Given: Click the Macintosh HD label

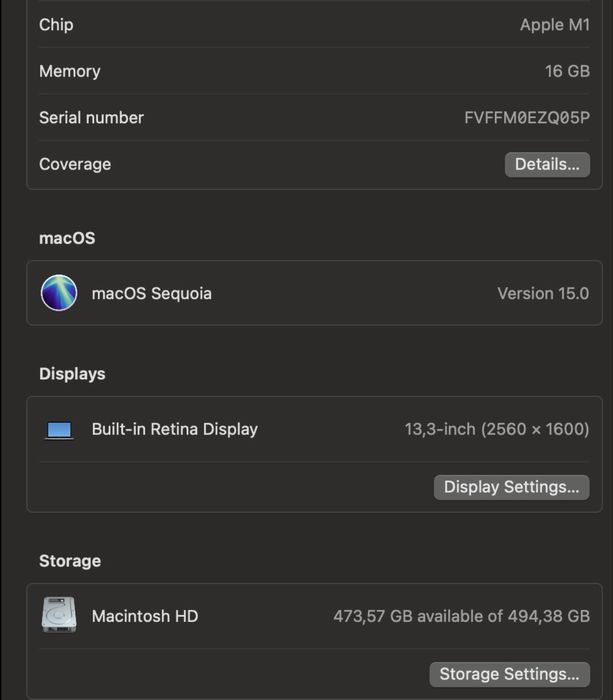Looking at the screenshot, I should pos(145,617).
